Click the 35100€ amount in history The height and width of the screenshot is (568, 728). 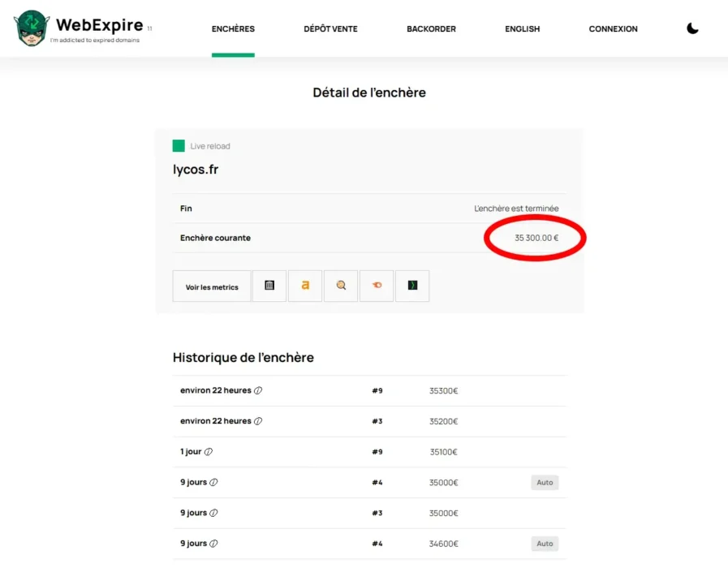pos(443,452)
